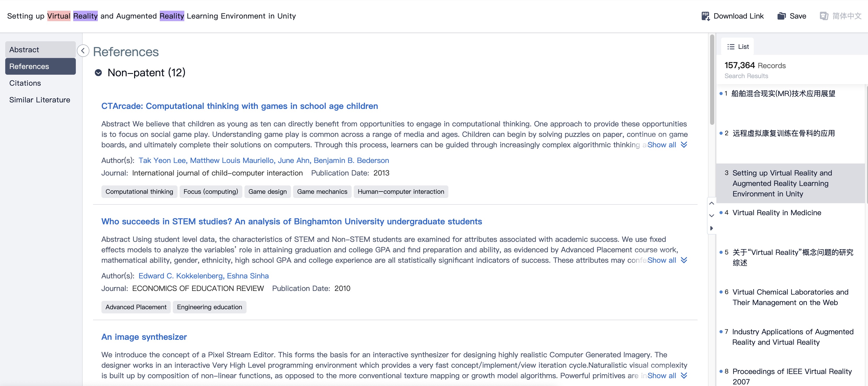Click the PDF Download Link icon

click(x=705, y=16)
